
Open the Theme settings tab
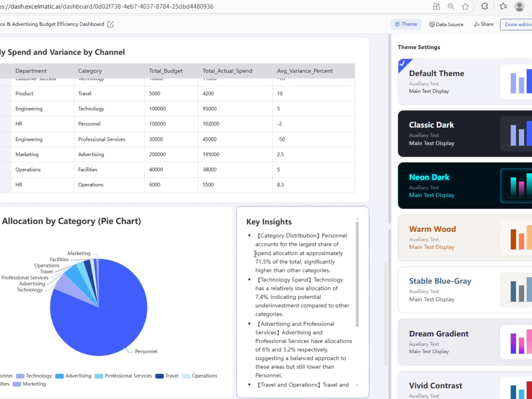pyautogui.click(x=406, y=24)
